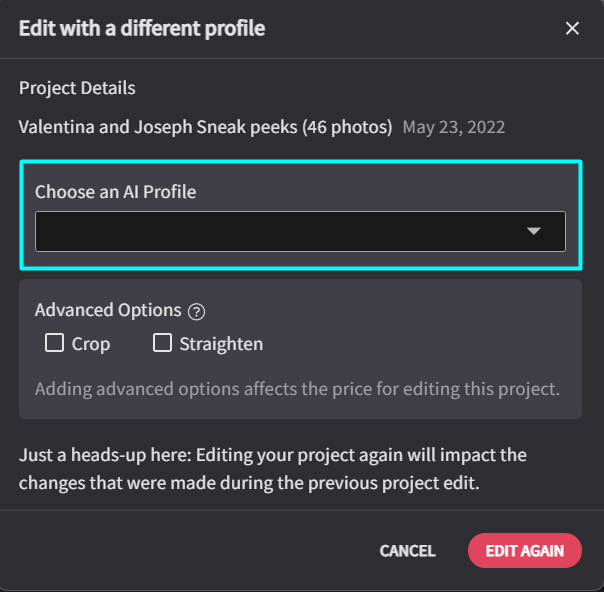Select the Valentina and Joseph Sneak peeks project name
The height and width of the screenshot is (592, 604).
click(x=205, y=127)
